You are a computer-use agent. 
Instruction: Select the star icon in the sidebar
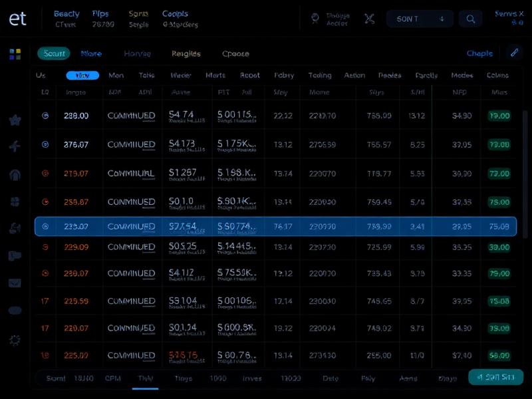click(x=15, y=120)
